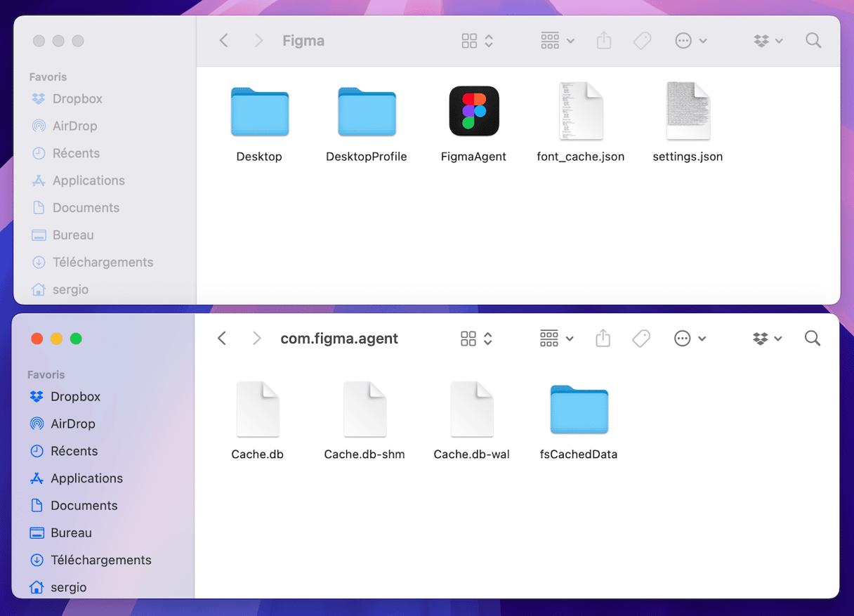The width and height of the screenshot is (854, 616).
Task: Click the share icon in com.figma.agent toolbar
Action: pos(603,339)
